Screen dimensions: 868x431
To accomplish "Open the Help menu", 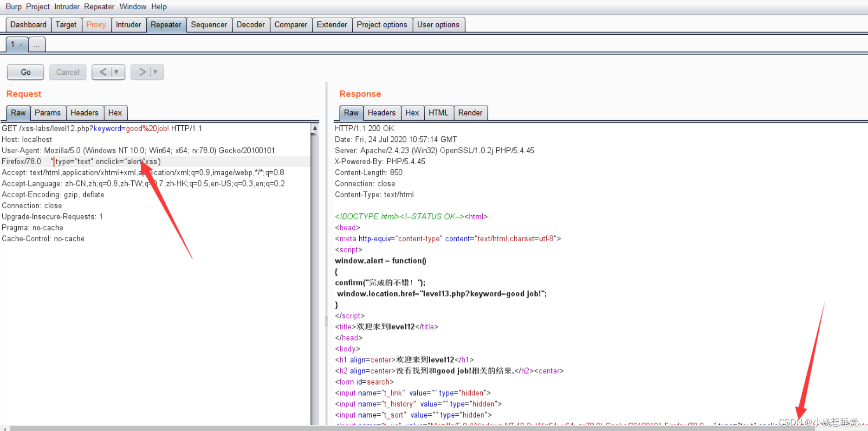I will point(159,6).
